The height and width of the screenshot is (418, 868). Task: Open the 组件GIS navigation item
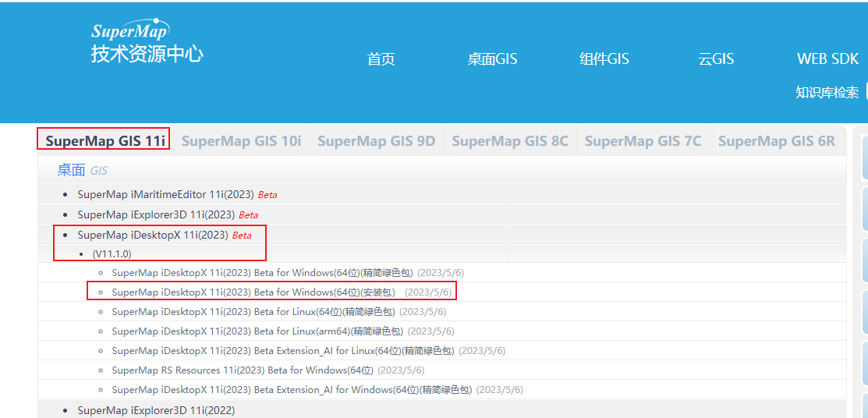click(x=604, y=59)
